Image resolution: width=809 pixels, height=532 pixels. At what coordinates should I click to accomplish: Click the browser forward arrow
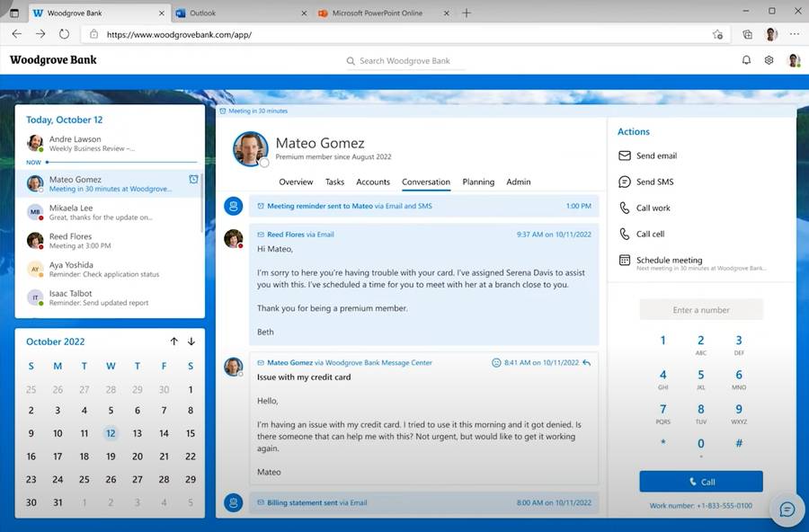click(x=40, y=34)
